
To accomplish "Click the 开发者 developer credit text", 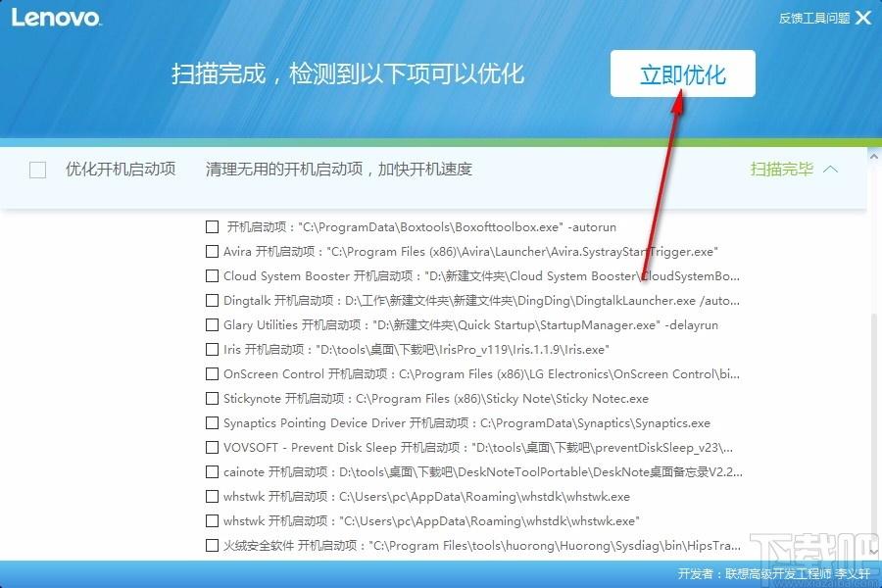I will click(773, 573).
